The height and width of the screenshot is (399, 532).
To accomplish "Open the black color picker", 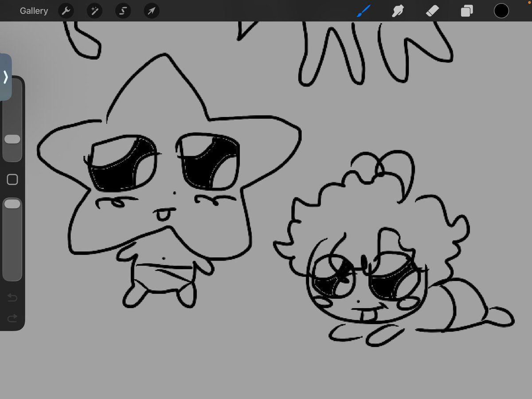I will 501,11.
